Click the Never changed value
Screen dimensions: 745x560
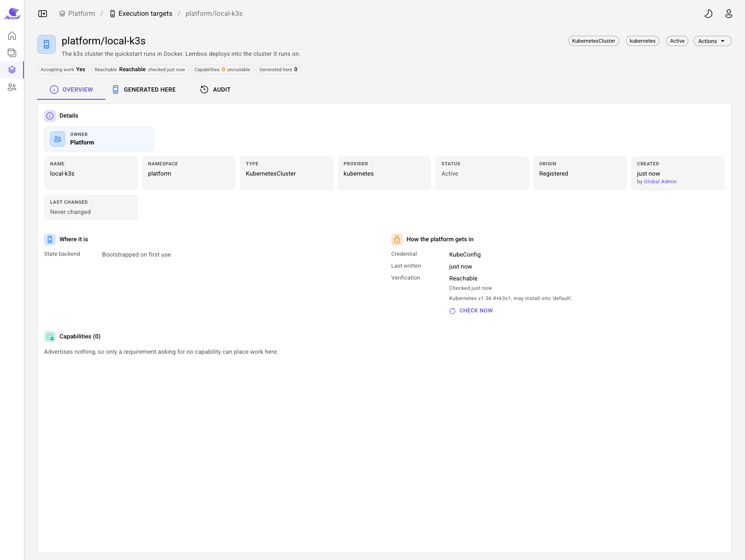click(x=70, y=212)
